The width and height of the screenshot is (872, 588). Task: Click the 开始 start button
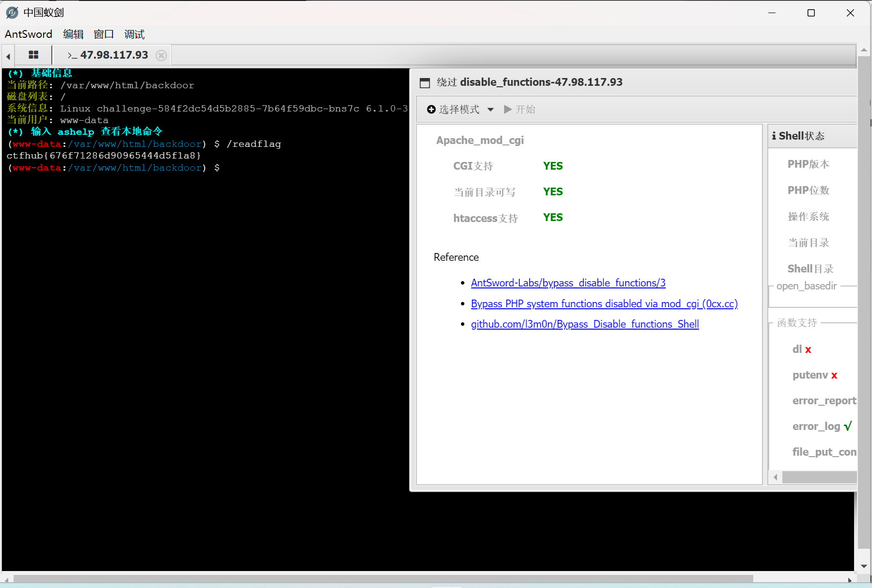click(520, 110)
